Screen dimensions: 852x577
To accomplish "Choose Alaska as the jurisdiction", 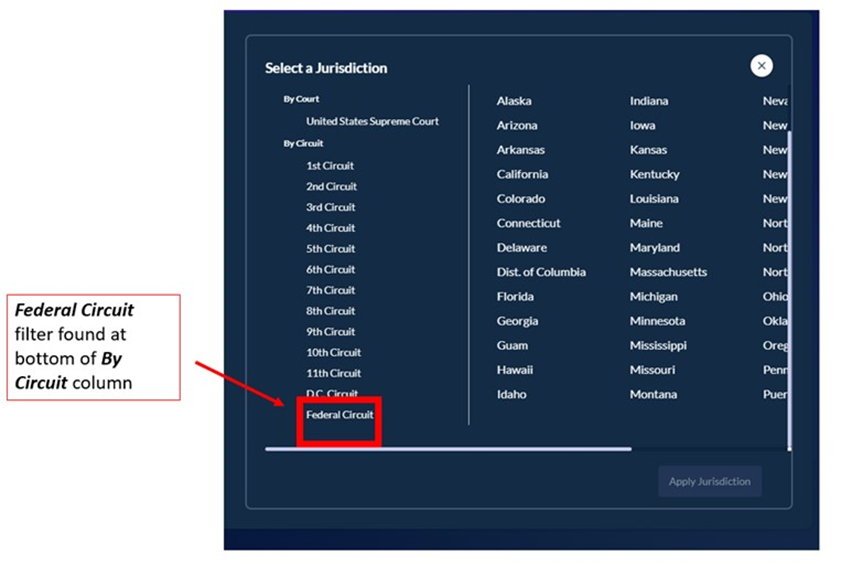I will (x=514, y=101).
